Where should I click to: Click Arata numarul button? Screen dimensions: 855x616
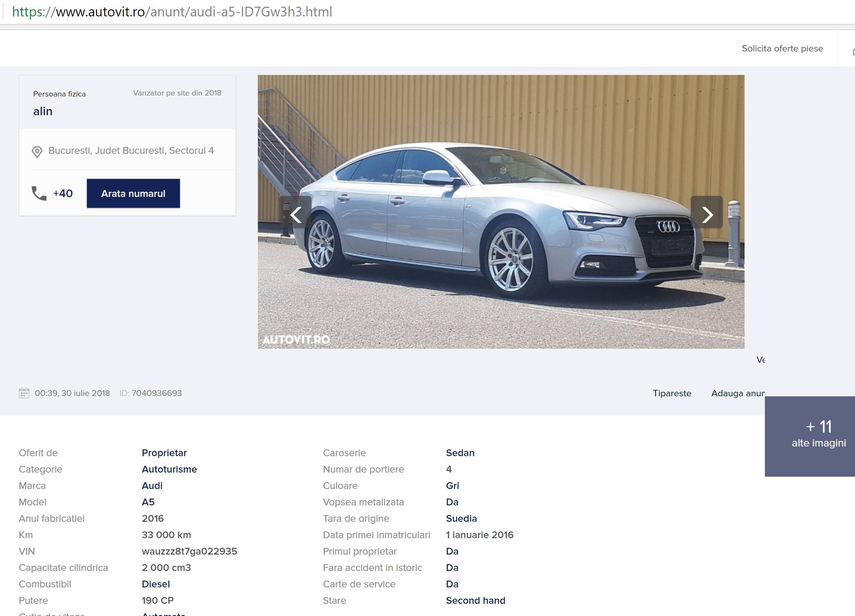pos(134,193)
